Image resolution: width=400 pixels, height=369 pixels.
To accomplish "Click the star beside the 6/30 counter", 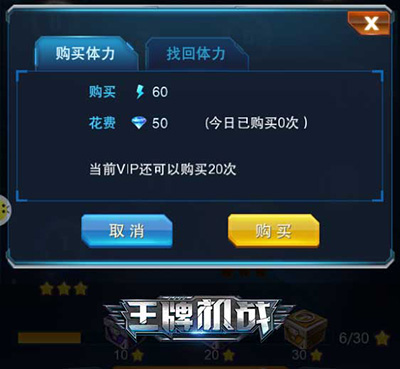I will (x=382, y=338).
